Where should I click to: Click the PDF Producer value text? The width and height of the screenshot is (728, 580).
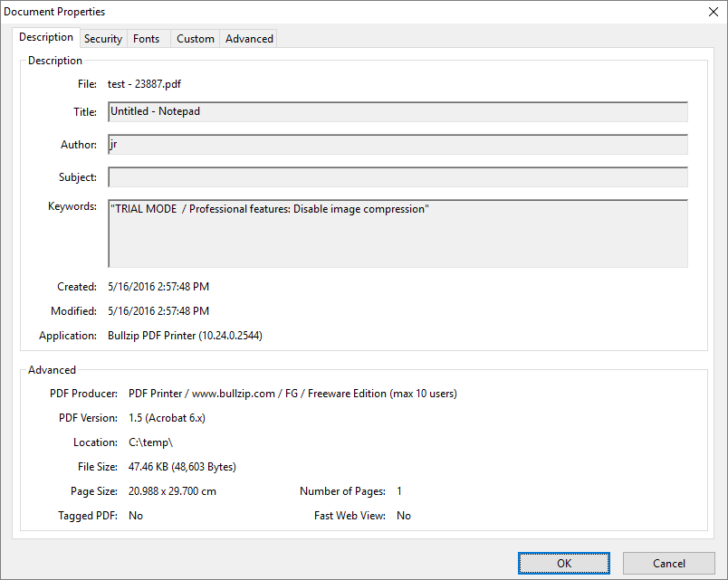click(x=293, y=394)
